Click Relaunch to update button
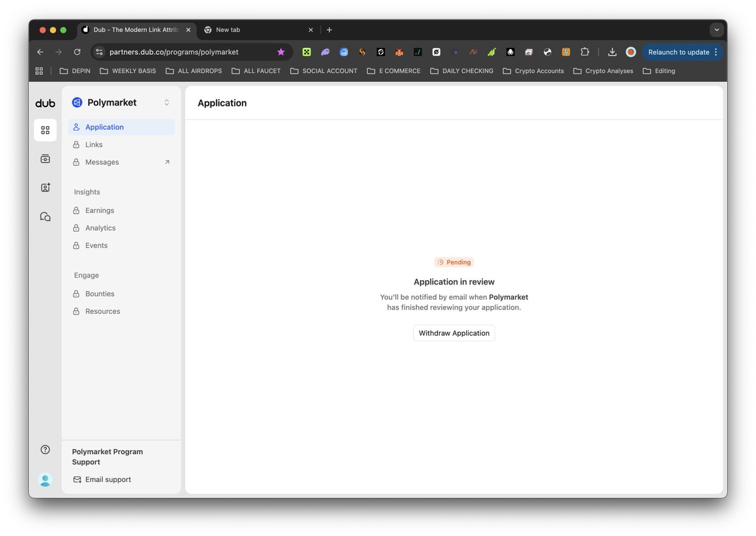Screen dimensions: 756x536 679,52
